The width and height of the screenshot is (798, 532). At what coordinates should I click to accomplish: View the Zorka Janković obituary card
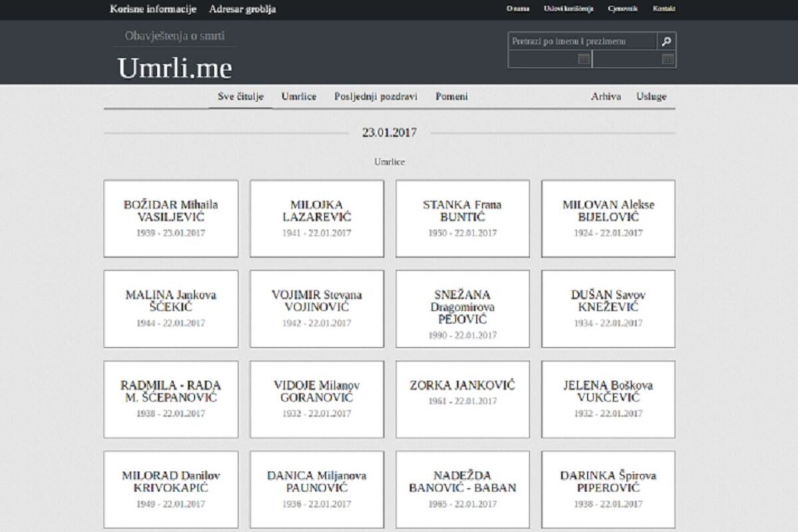pyautogui.click(x=463, y=399)
